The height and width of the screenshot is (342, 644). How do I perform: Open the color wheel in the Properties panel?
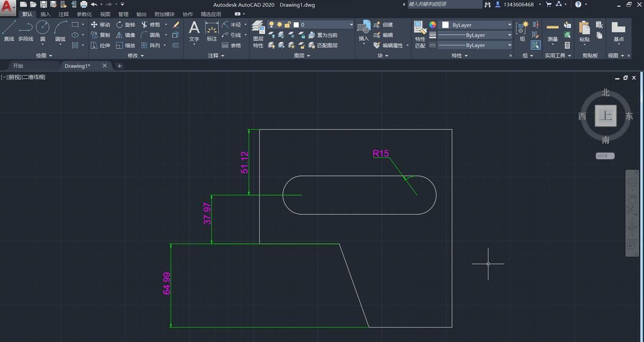(433, 25)
